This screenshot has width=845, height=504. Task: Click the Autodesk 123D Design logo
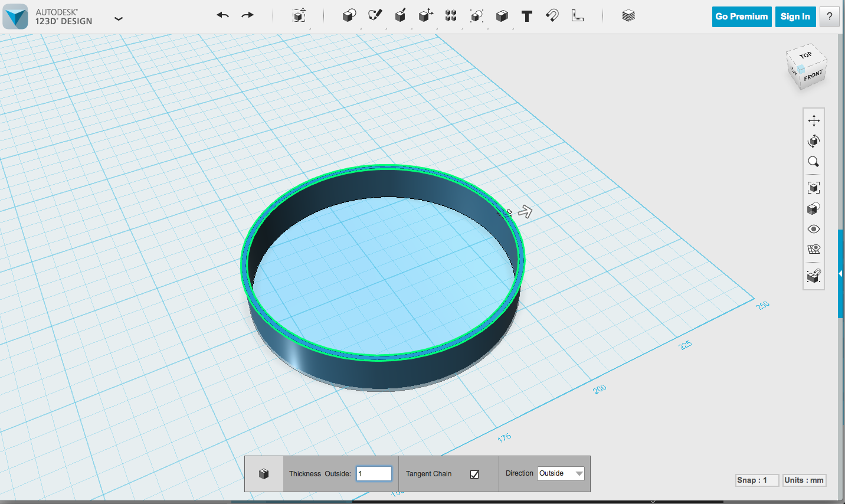click(15, 16)
